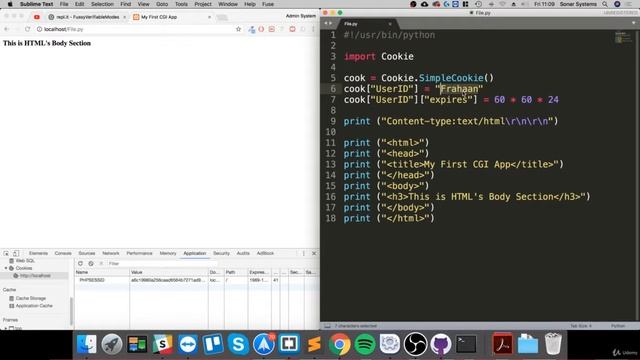Viewport: 640px width, 360px height.
Task: Open the Trash in the dock
Action: [553, 344]
